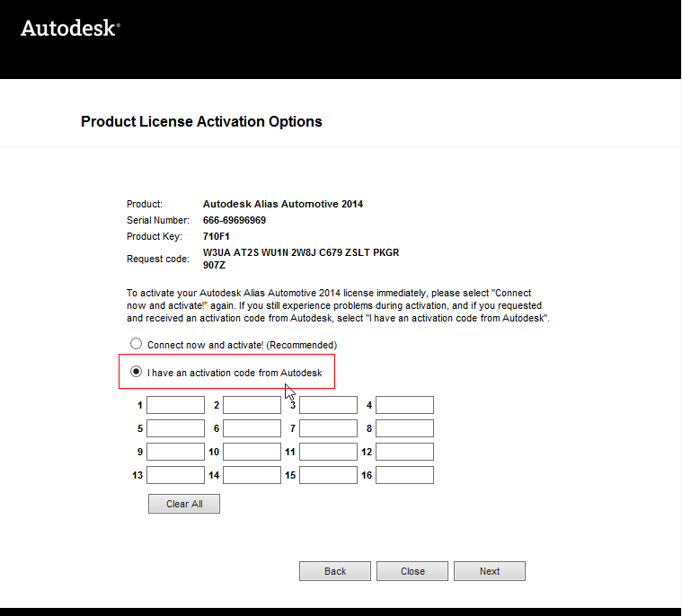Click the 'Product Key:' label
Image resolution: width=682 pixels, height=616 pixels.
(x=155, y=236)
